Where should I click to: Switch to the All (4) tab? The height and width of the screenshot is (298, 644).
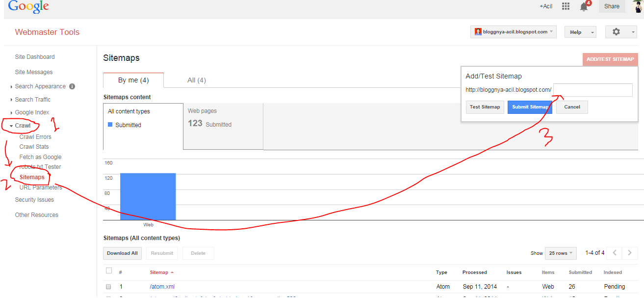coord(196,80)
